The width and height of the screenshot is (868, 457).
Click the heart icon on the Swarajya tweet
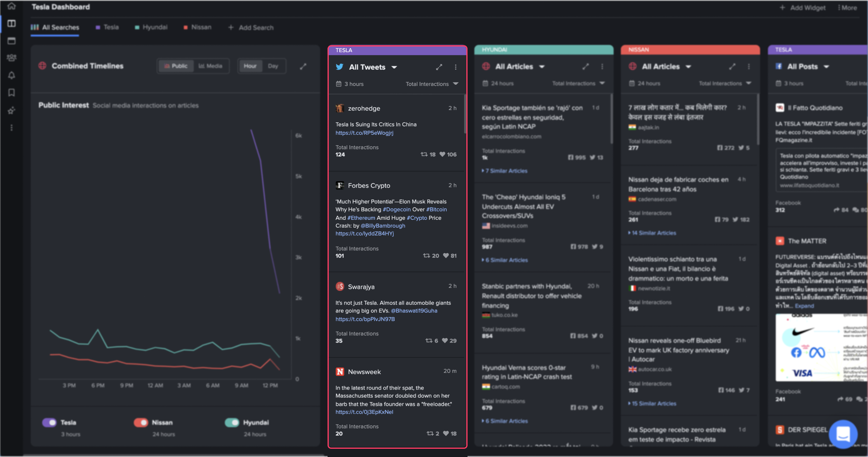click(x=445, y=341)
